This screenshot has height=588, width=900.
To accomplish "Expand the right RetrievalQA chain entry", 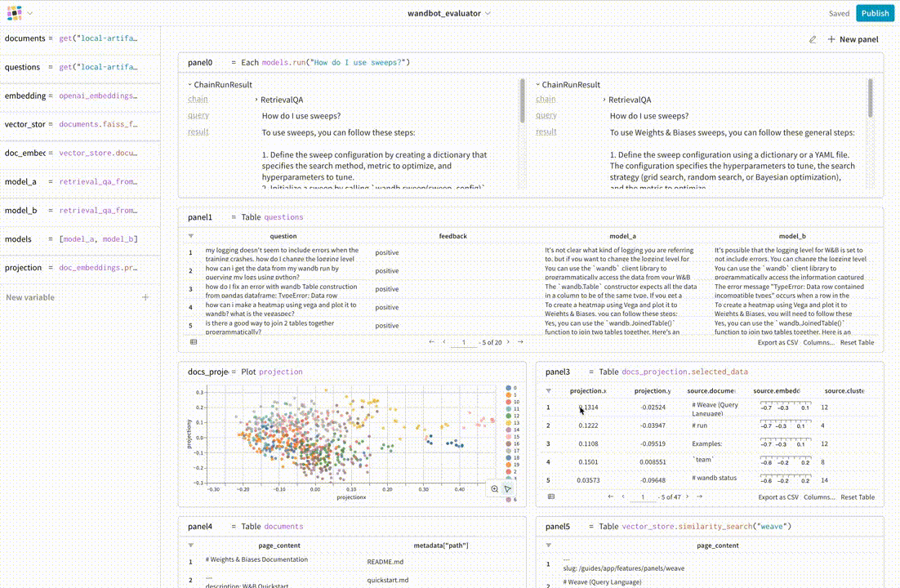I will (x=604, y=100).
